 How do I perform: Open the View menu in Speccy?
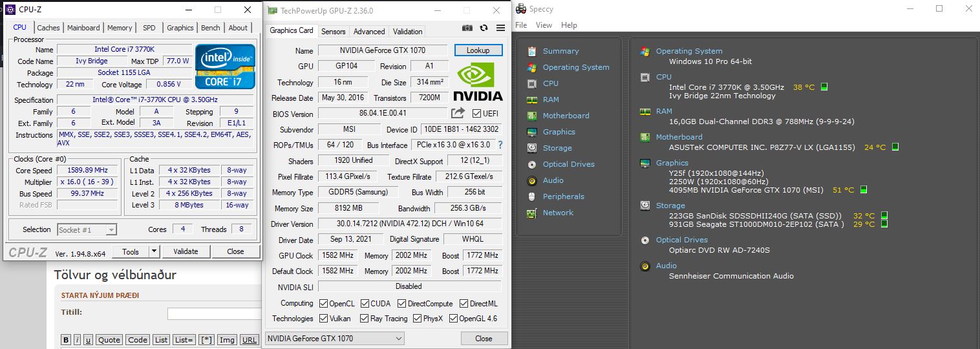click(544, 25)
